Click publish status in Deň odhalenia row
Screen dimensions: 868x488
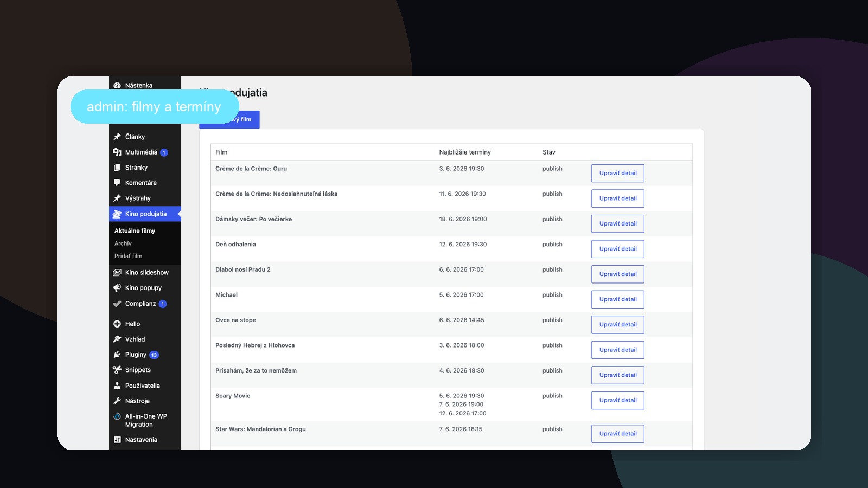552,245
